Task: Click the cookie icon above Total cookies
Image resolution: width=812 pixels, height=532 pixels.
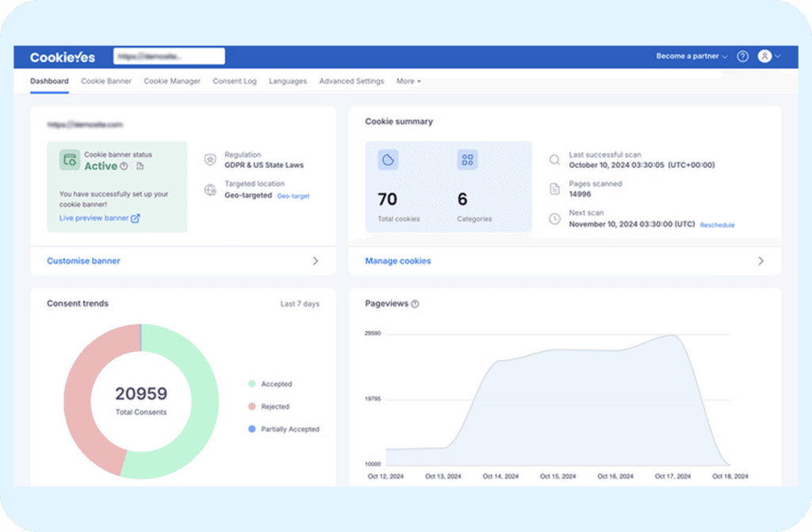Action: (388, 160)
